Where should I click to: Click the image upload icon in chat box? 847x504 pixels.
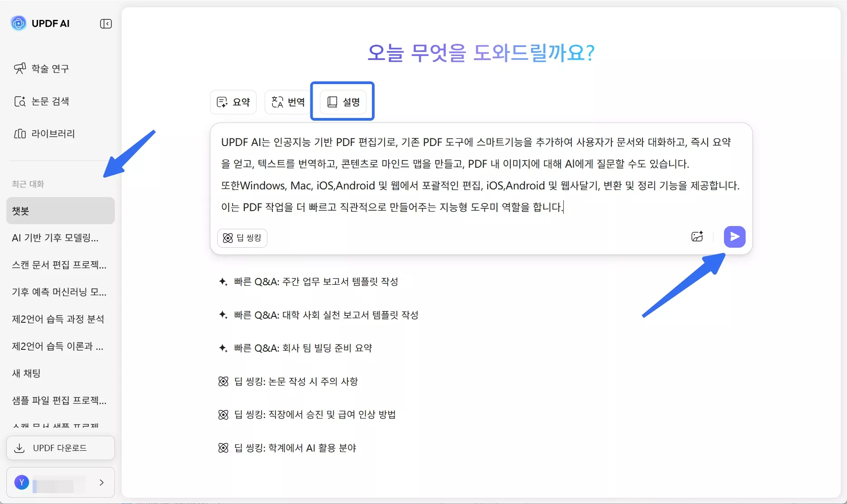coord(697,236)
